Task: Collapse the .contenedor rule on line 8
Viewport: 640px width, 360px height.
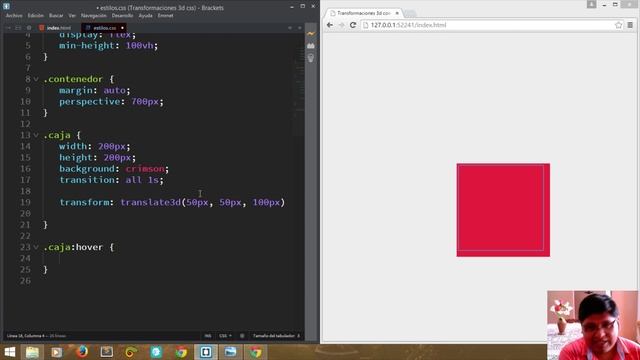Action: [36, 79]
